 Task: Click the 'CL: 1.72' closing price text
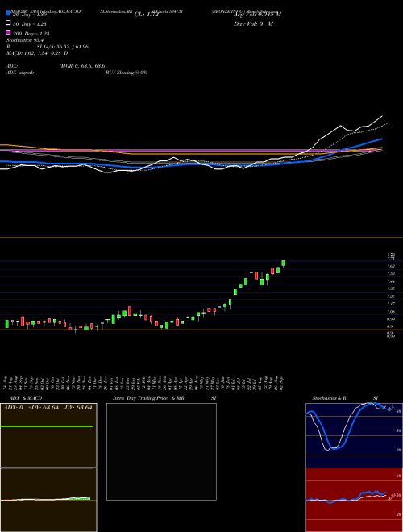tap(146, 15)
